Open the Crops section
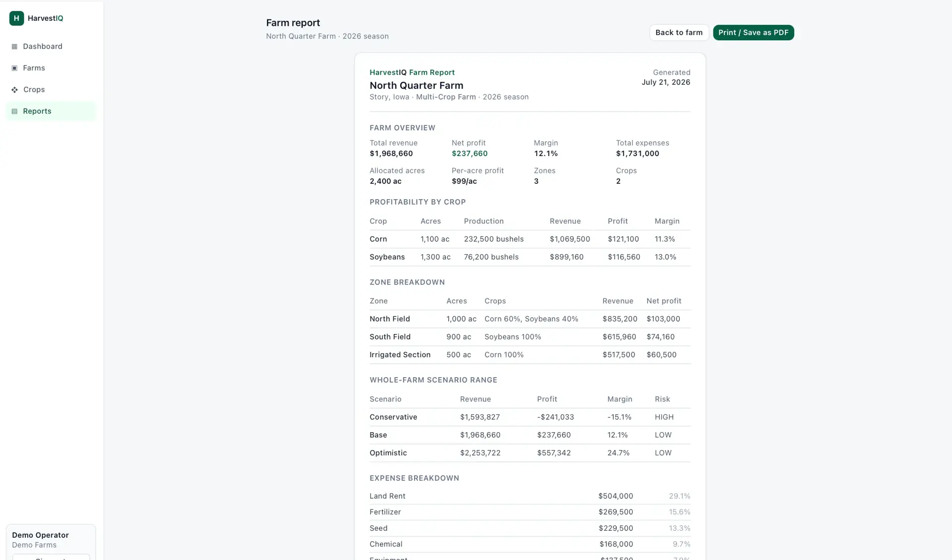This screenshot has width=952, height=560. (51, 90)
